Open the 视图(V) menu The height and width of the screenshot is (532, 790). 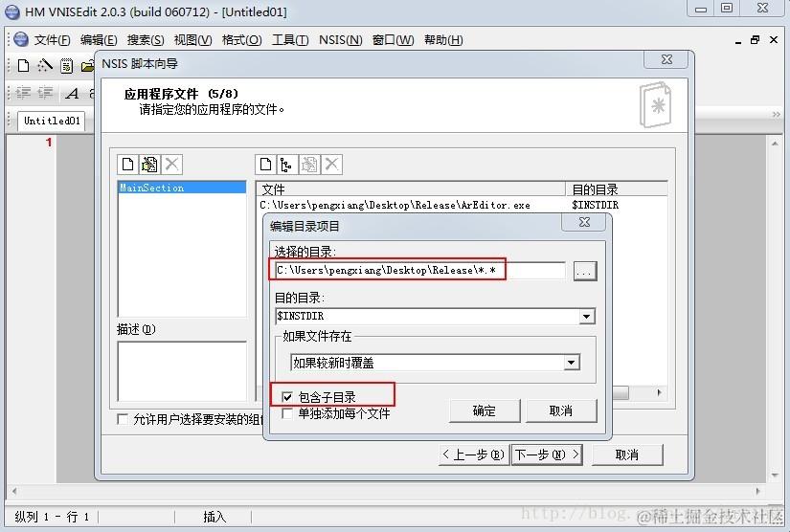[x=193, y=40]
